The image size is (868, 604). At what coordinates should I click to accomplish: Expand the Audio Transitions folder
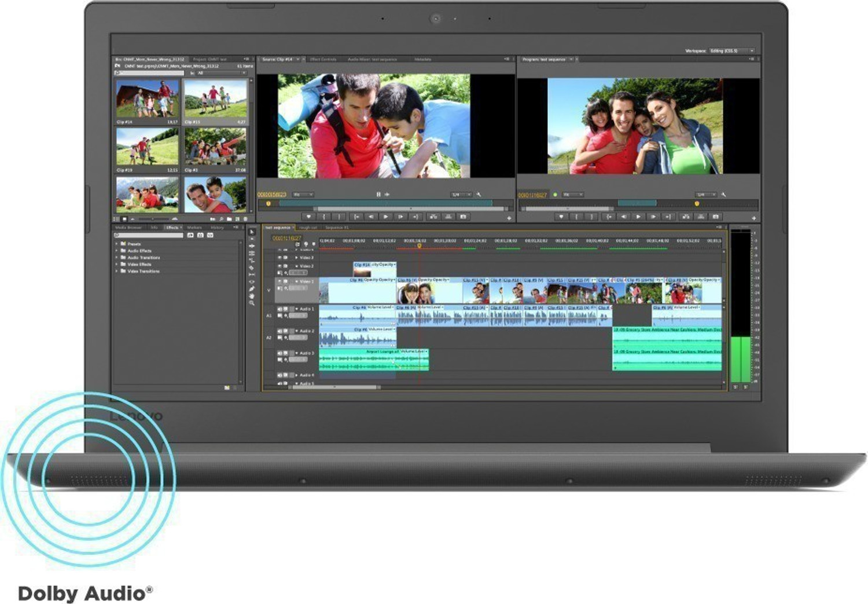pyautogui.click(x=117, y=257)
